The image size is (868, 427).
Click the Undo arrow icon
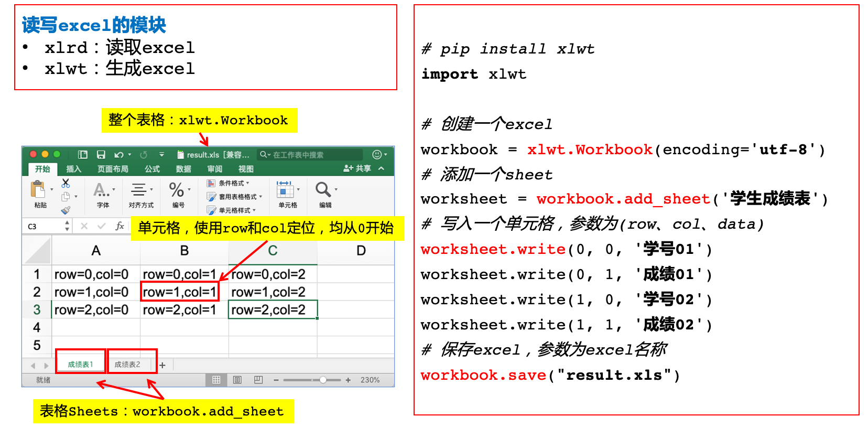[119, 155]
